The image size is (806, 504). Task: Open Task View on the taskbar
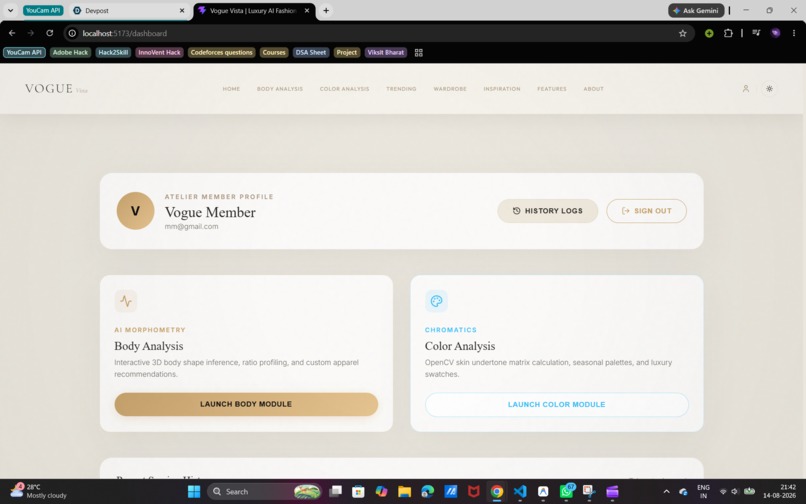click(335, 492)
